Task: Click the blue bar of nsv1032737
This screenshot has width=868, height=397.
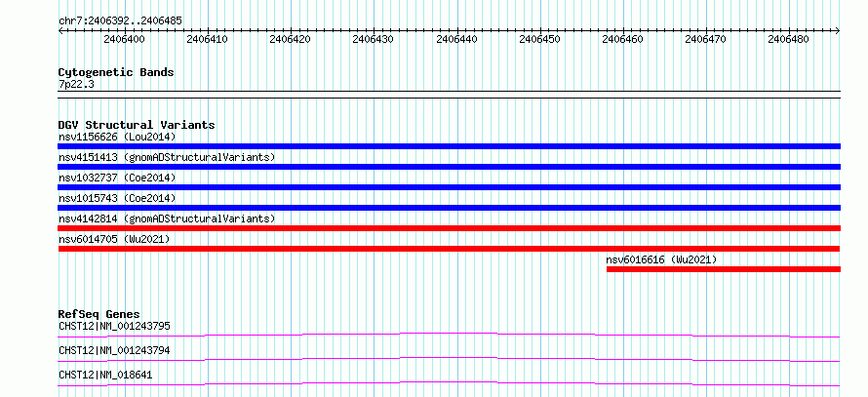Action: tap(449, 187)
